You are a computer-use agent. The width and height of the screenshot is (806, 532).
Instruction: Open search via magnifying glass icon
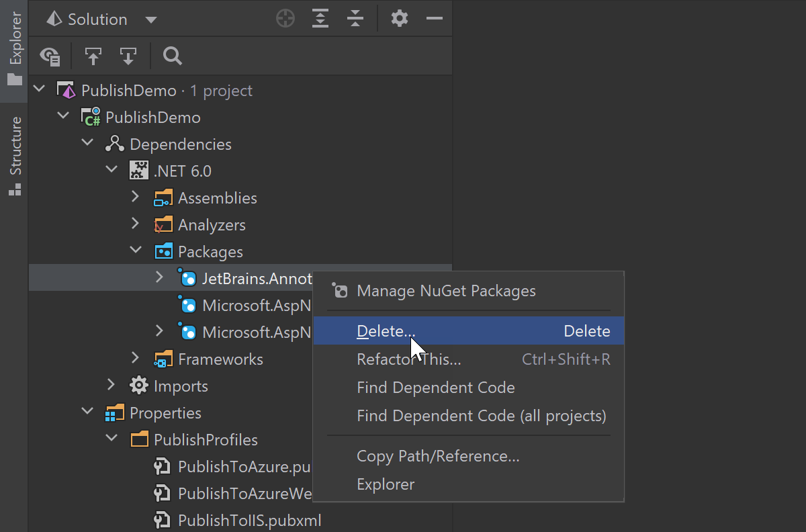(x=173, y=56)
